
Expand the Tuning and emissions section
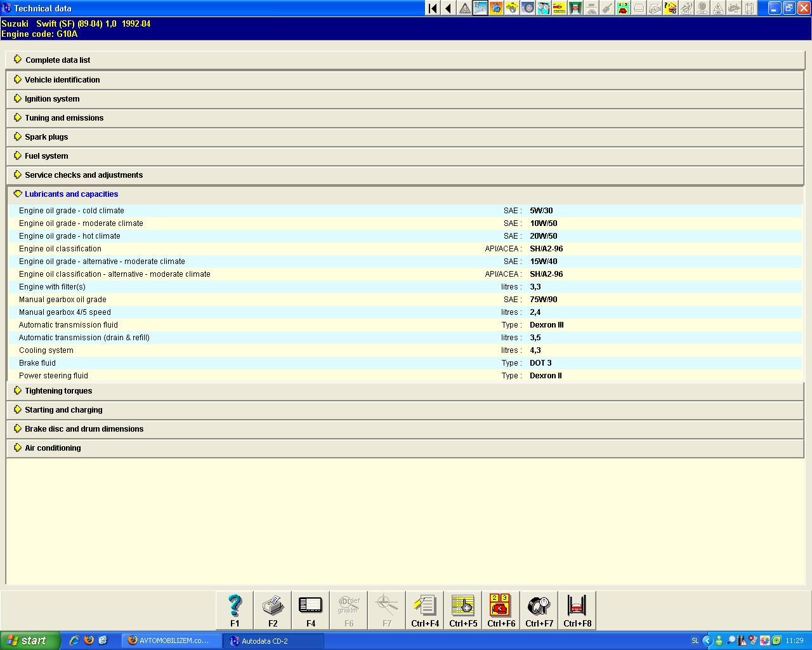405,117
